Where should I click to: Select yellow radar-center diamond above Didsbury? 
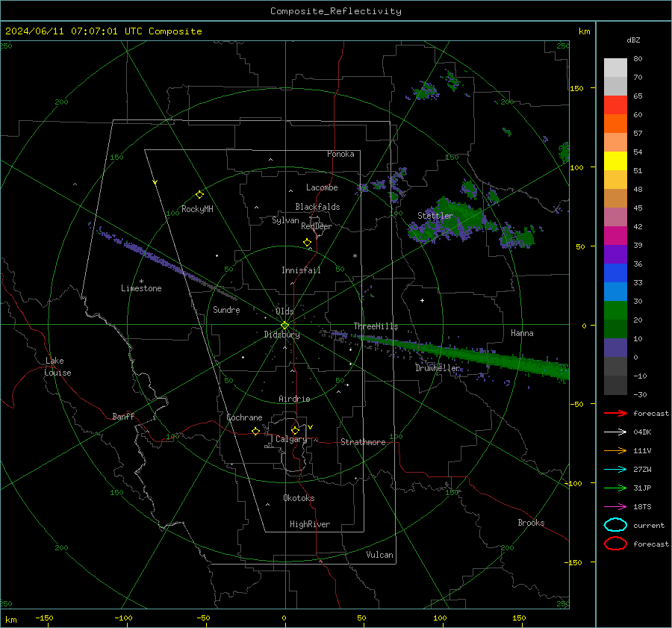284,326
